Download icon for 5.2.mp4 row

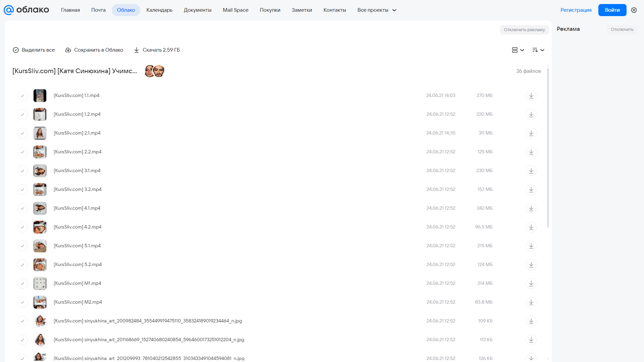(531, 265)
